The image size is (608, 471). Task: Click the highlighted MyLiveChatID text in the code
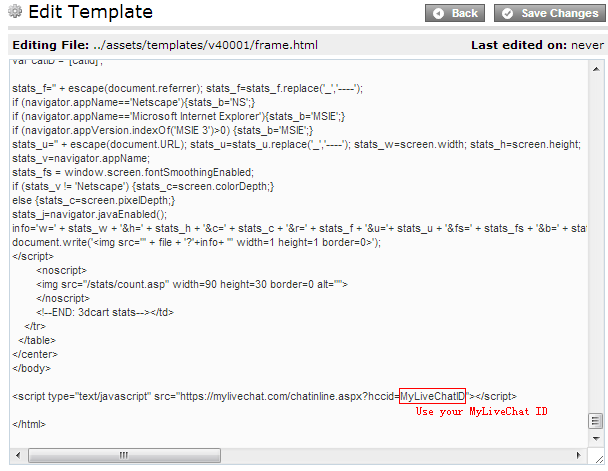click(x=432, y=396)
